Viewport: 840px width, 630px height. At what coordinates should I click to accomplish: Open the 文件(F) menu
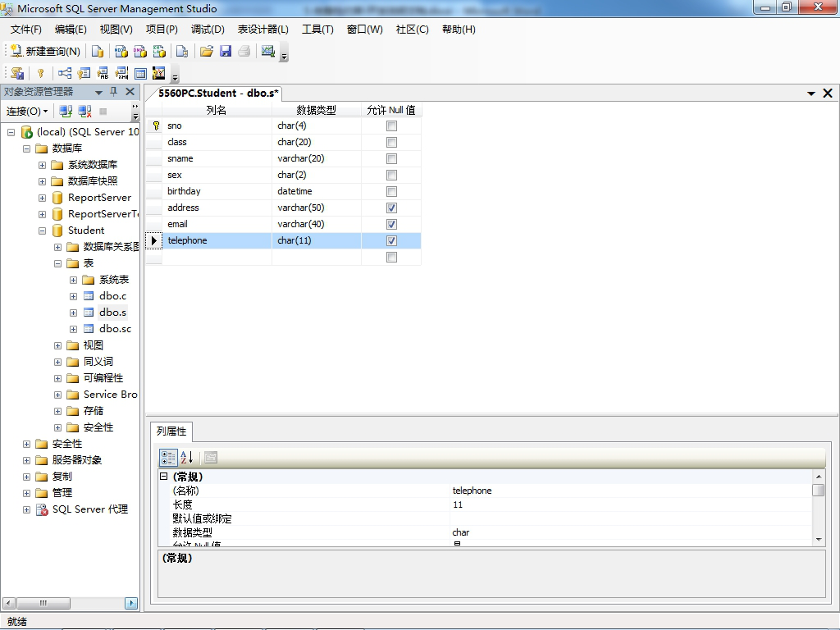click(x=25, y=30)
